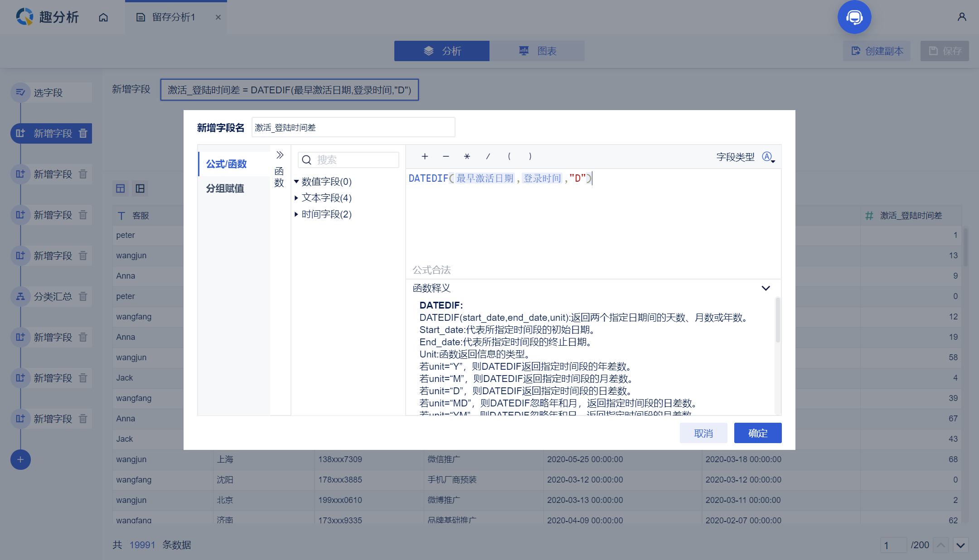The height and width of the screenshot is (560, 979).
Task: Click the 确定 button
Action: point(757,433)
